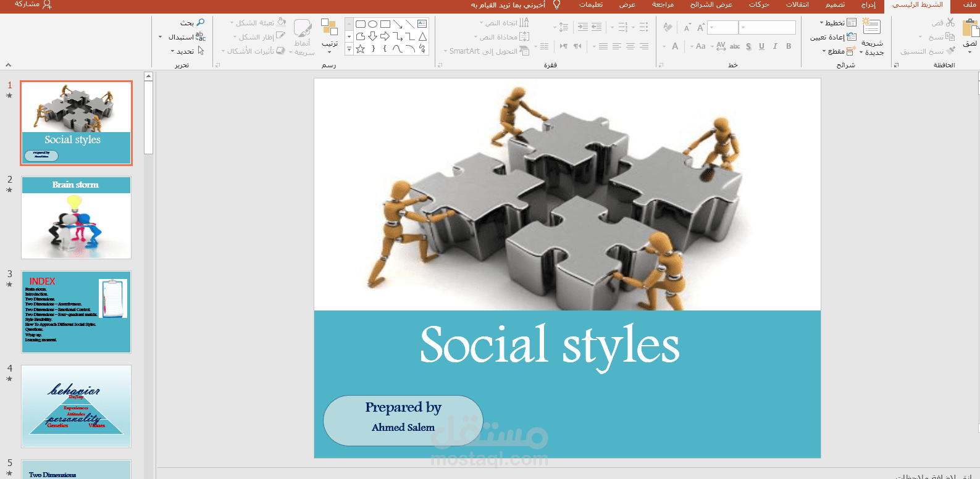
Task: Click the Replace (استبدال) button
Action: coord(183,37)
